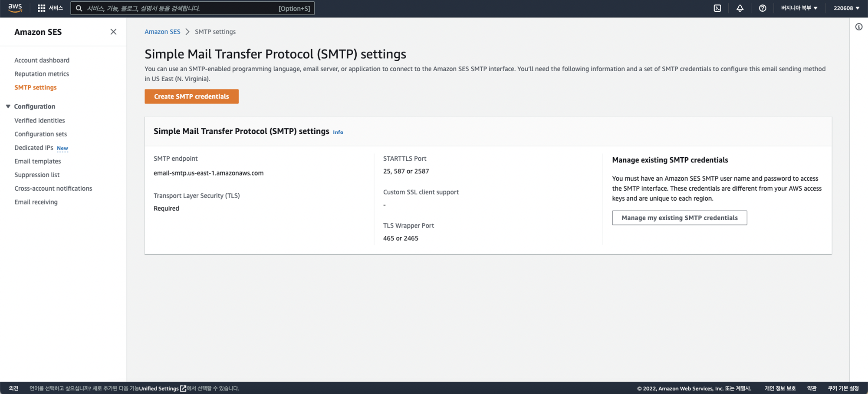The width and height of the screenshot is (868, 394).
Task: Open Verified identities
Action: click(39, 120)
